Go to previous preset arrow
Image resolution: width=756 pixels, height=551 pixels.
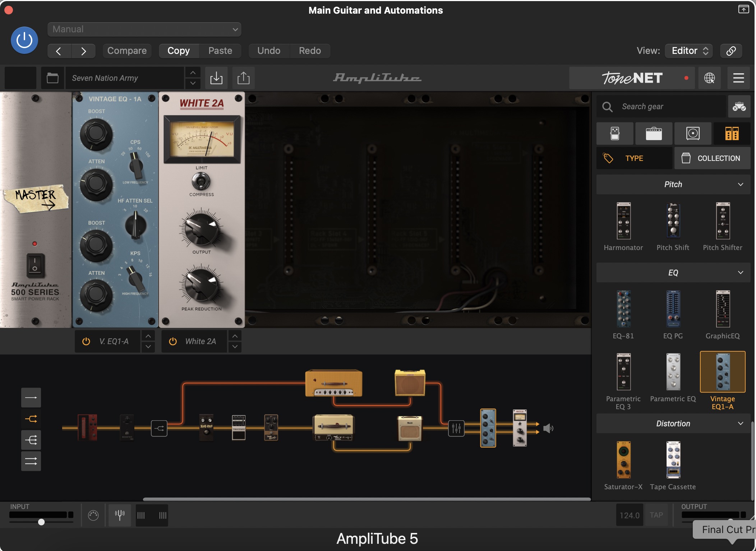pos(59,51)
